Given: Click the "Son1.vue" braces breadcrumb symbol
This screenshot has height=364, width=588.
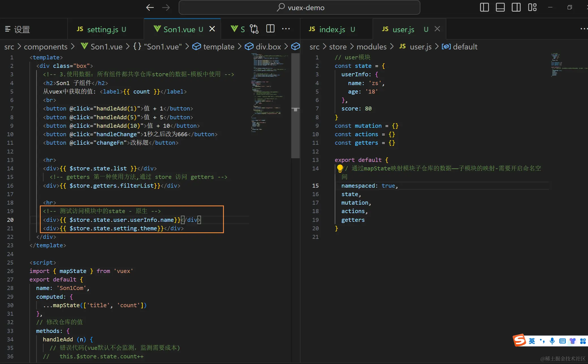Looking at the screenshot, I should point(157,47).
